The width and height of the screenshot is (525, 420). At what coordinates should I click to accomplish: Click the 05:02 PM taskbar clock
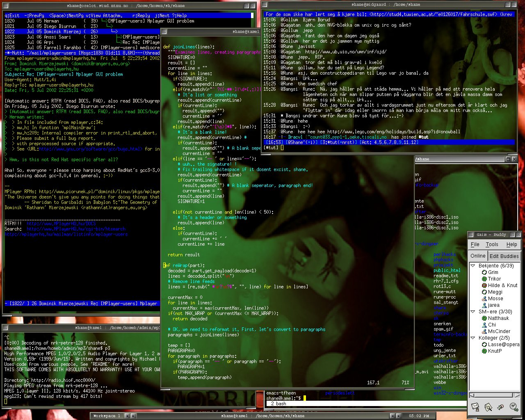click(419, 416)
